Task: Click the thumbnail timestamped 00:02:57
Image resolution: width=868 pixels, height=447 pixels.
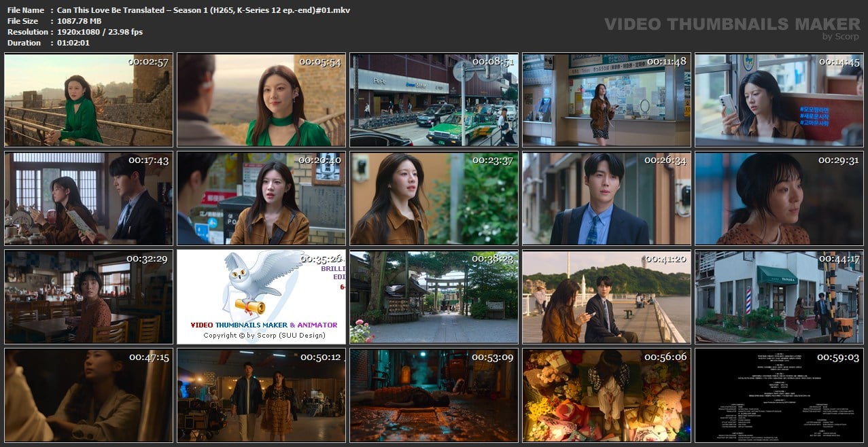Action: 88,100
